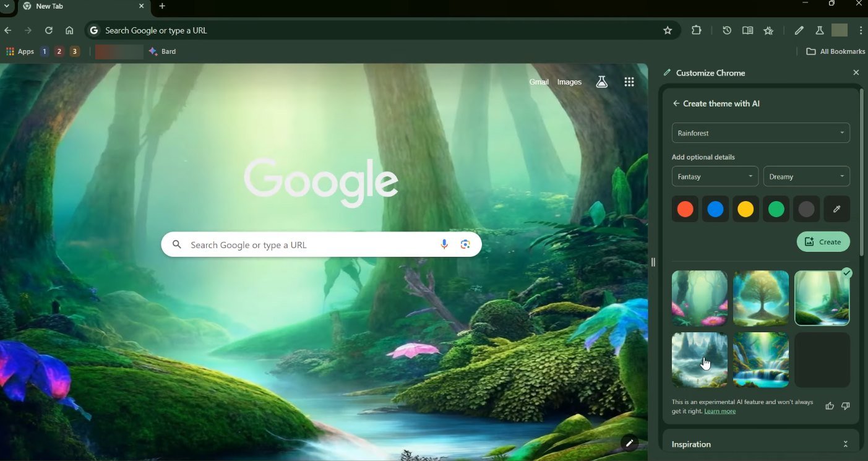The width and height of the screenshot is (868, 461).
Task: Open bookmark numbered 3
Action: (74, 51)
